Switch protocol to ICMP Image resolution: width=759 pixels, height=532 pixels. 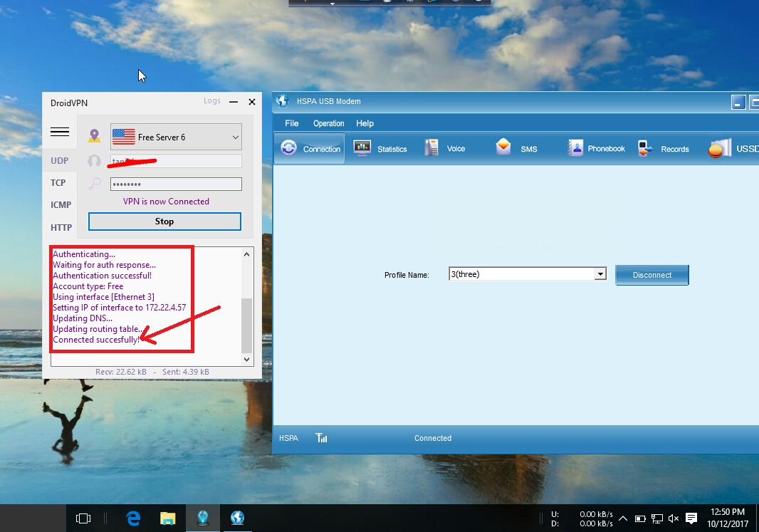[x=61, y=205]
